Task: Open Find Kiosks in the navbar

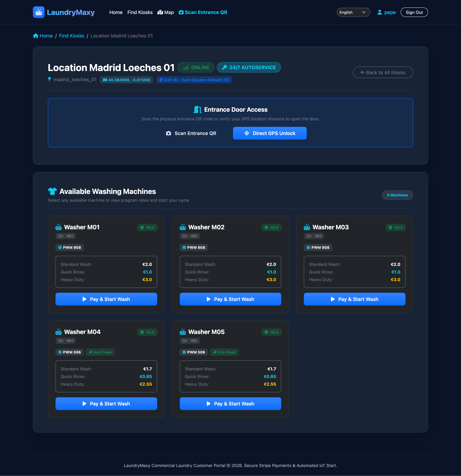Action: coord(140,12)
